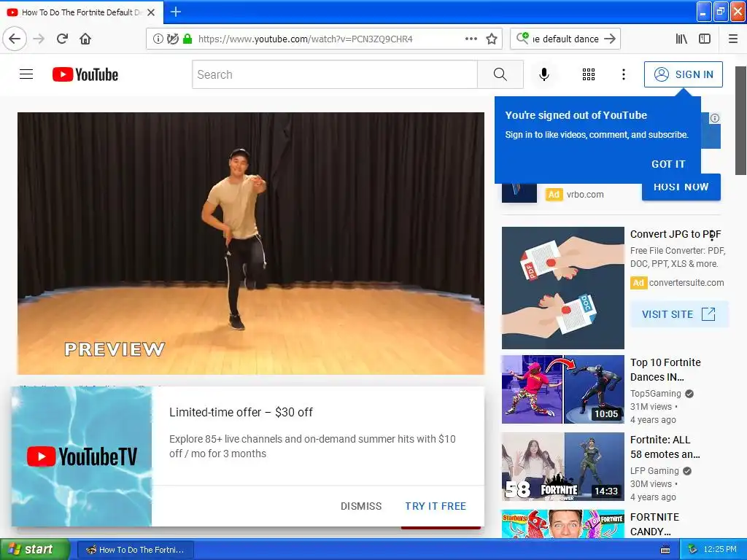Open Top 10 Fortnite Dances thumbnail

coord(562,389)
